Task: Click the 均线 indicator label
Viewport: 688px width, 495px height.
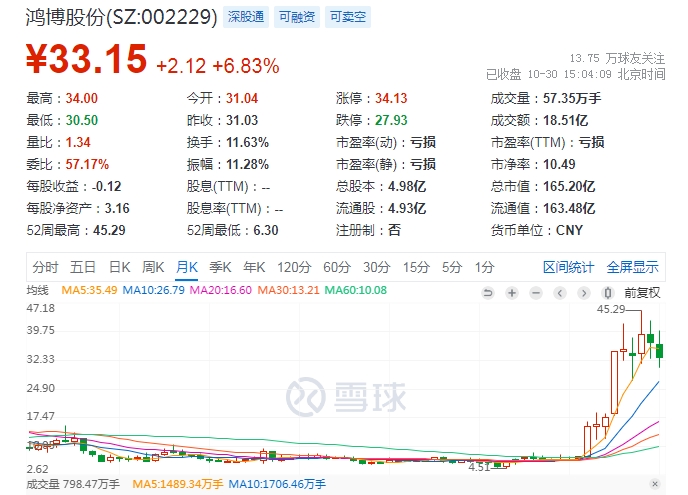Action: tap(38, 290)
